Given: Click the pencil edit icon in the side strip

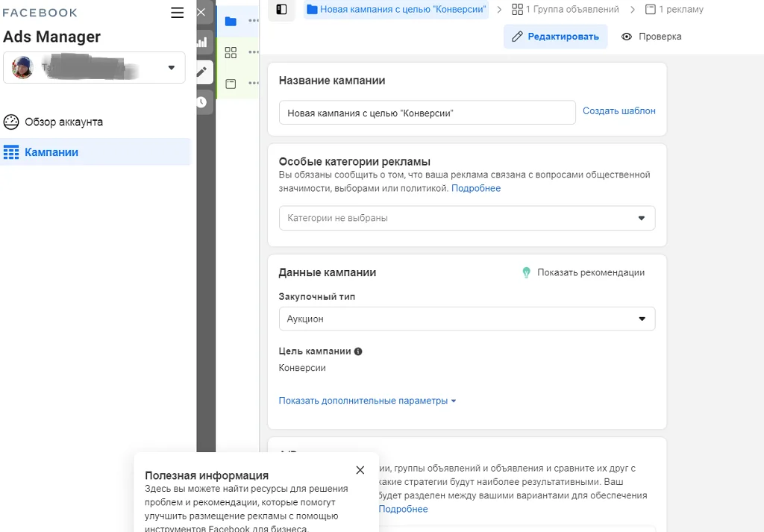Looking at the screenshot, I should [x=201, y=72].
